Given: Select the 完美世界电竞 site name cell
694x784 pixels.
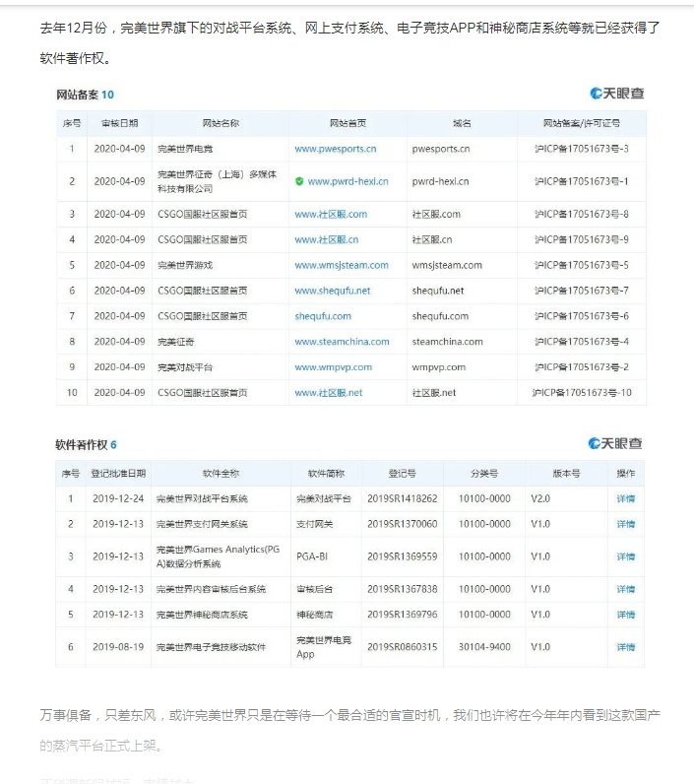Looking at the screenshot, I should point(185,149).
